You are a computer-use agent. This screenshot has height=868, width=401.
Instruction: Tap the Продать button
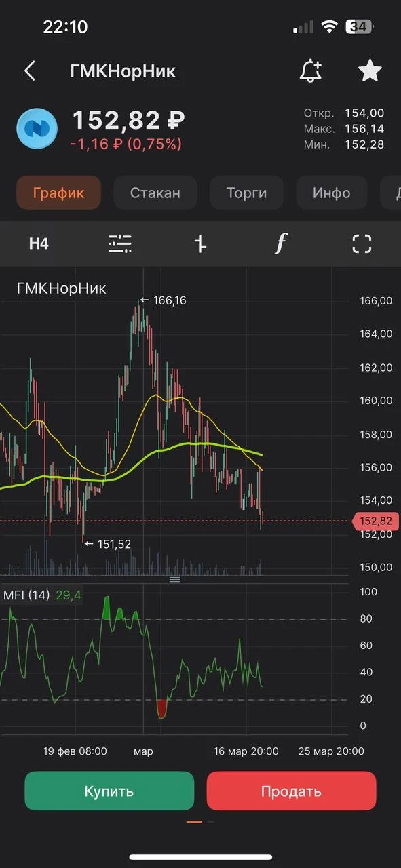tap(291, 791)
